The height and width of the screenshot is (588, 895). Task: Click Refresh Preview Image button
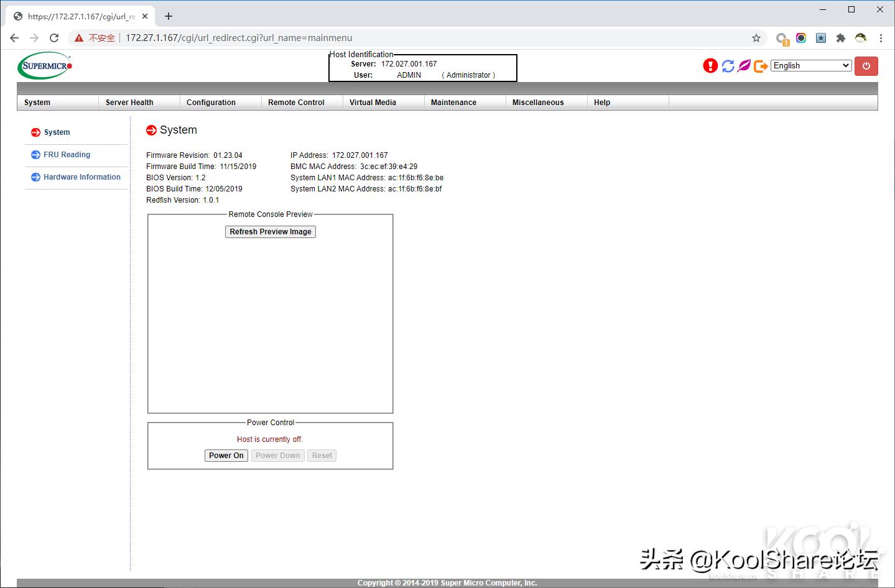271,232
